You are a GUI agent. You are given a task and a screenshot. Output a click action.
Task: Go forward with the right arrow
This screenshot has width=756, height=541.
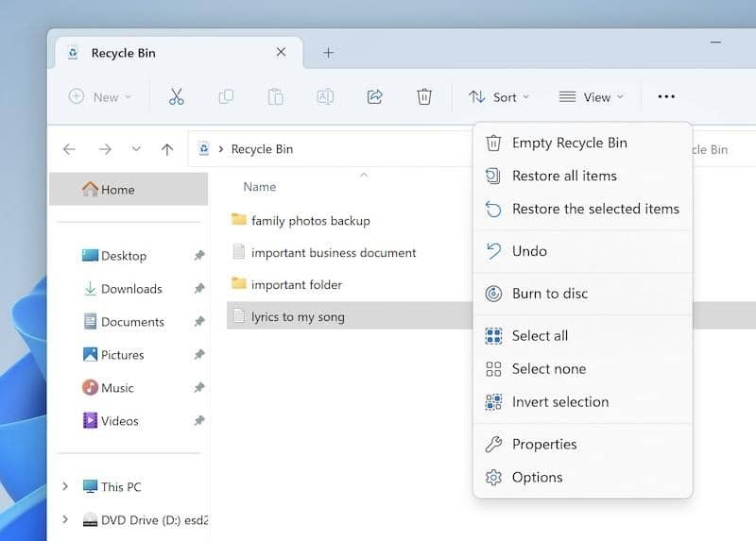point(105,149)
